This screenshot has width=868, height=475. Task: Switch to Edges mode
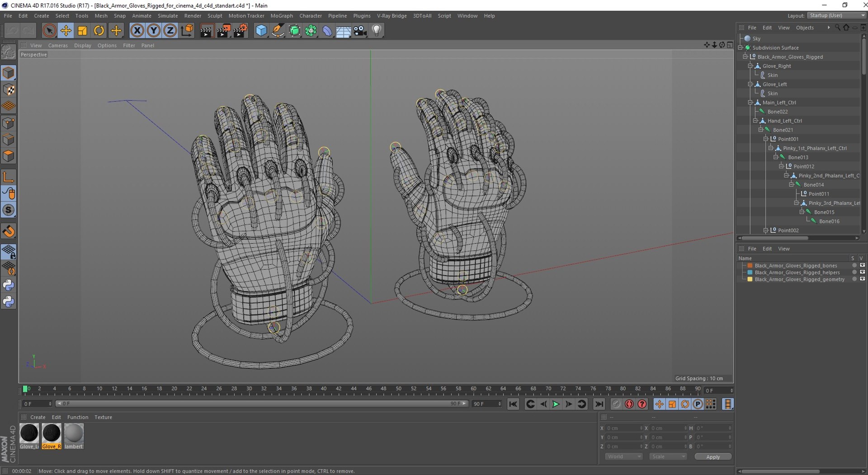9,140
